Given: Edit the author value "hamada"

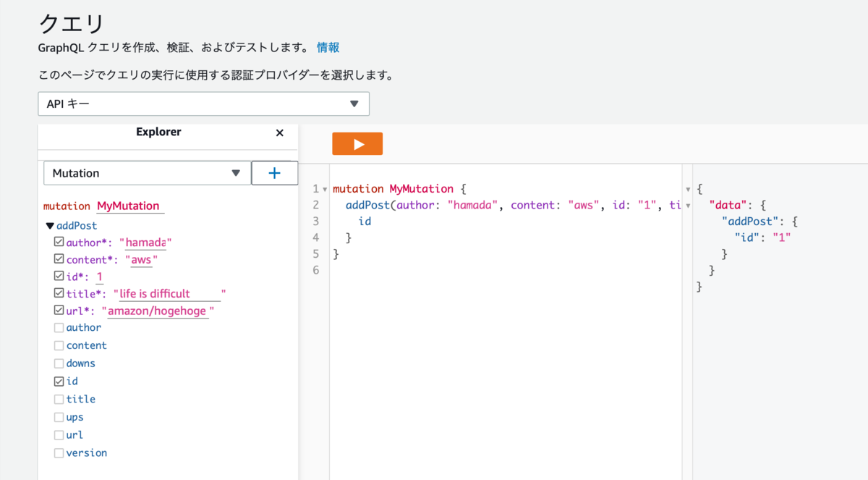Looking at the screenshot, I should pos(145,243).
